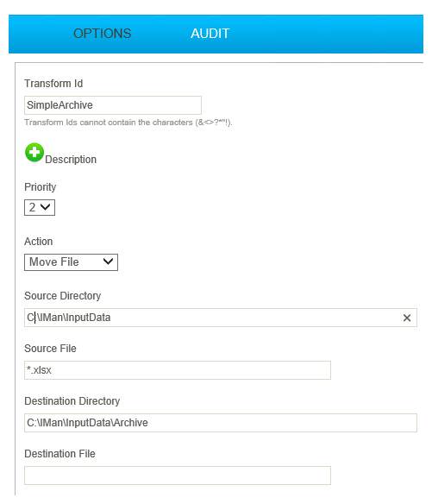This screenshot has height=504, width=432.
Task: Select the Destination Directory Archive path field
Action: pos(221,423)
